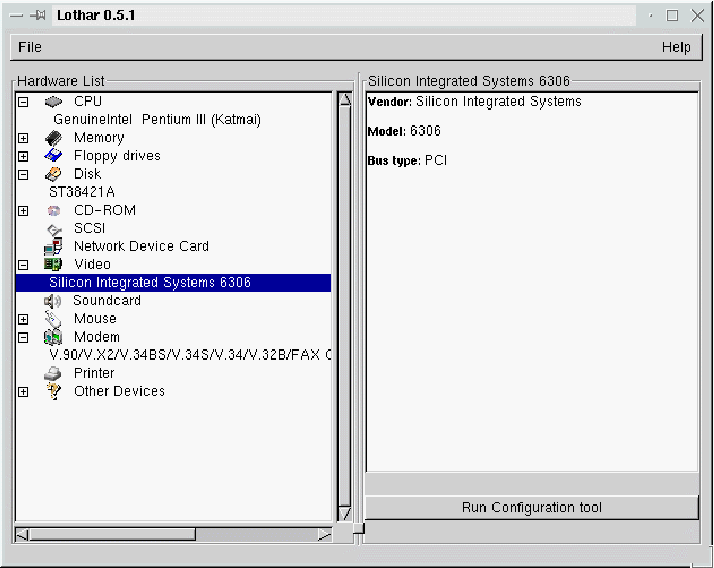Click the Run Configuration tool button
Screen dimensions: 714x568
tap(532, 508)
